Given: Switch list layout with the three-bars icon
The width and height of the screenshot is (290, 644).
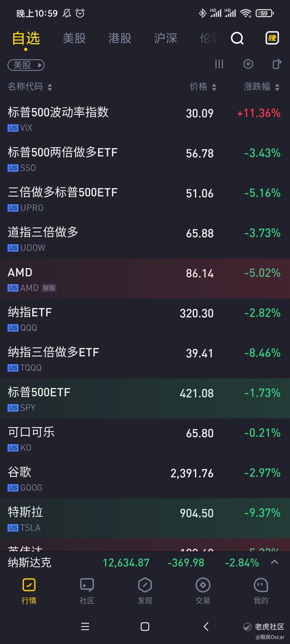Looking at the screenshot, I should click(x=219, y=64).
